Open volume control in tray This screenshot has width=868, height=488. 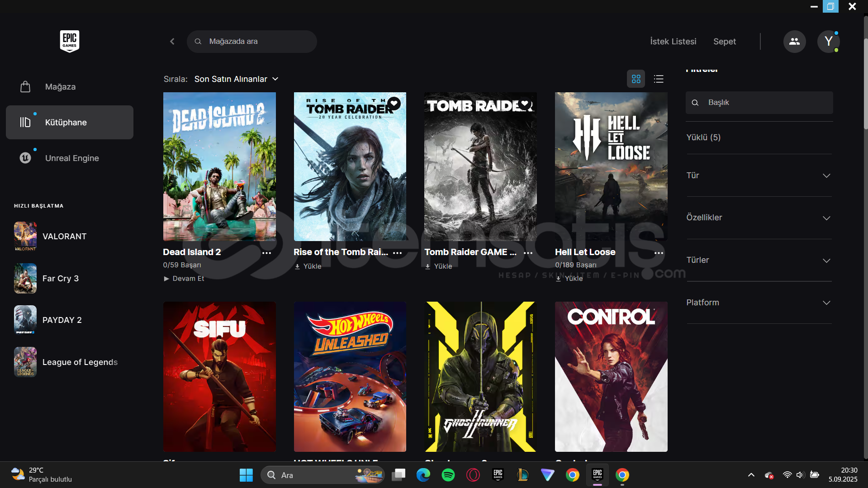click(800, 475)
